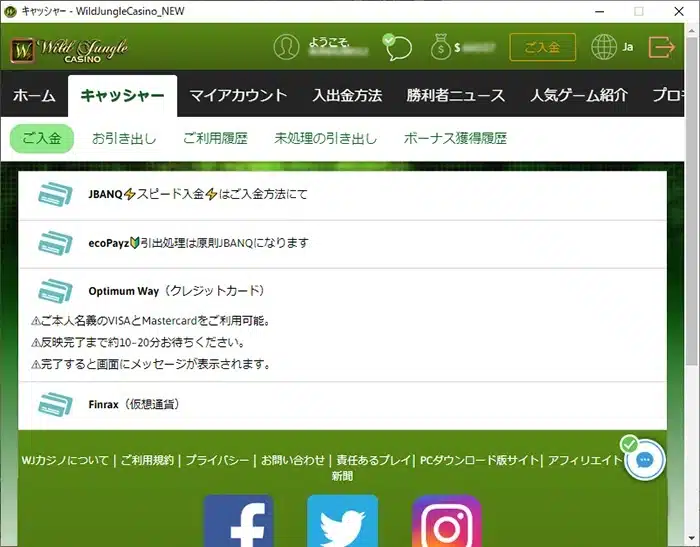Click the 完了すると画面にメッセージ notice text
The height and width of the screenshot is (547, 700).
pos(151,364)
